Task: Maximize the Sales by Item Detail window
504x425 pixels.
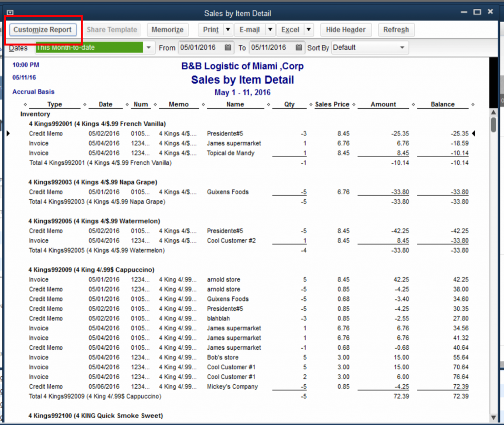Action: [476, 12]
